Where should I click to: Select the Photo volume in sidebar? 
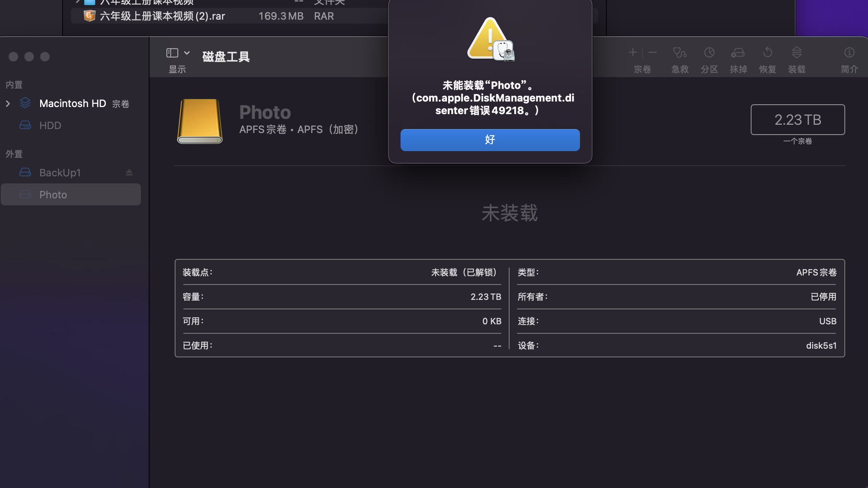click(53, 195)
